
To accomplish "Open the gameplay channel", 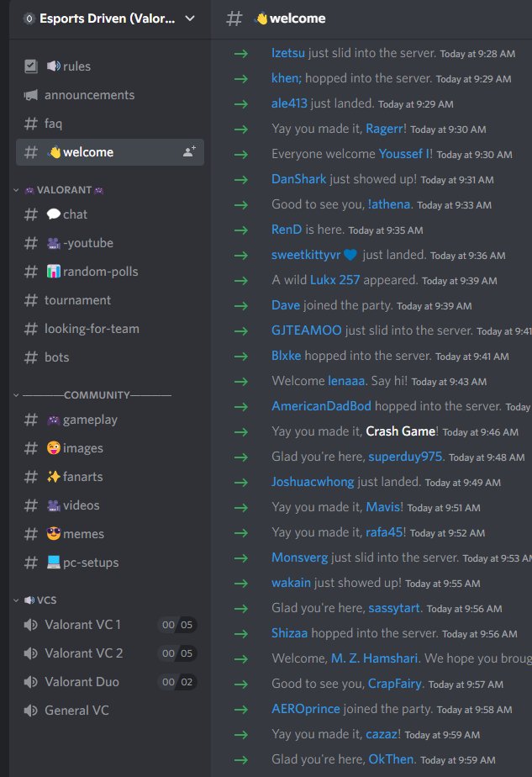I will 110,420.
